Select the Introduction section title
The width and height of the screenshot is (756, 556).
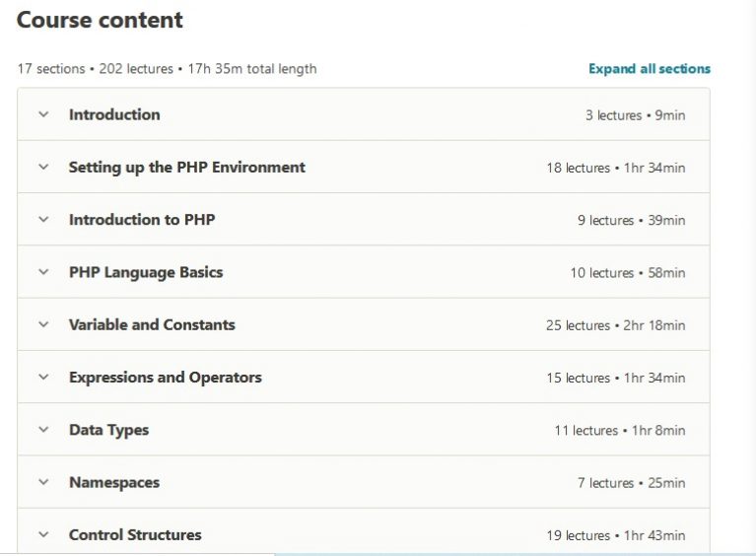point(114,114)
